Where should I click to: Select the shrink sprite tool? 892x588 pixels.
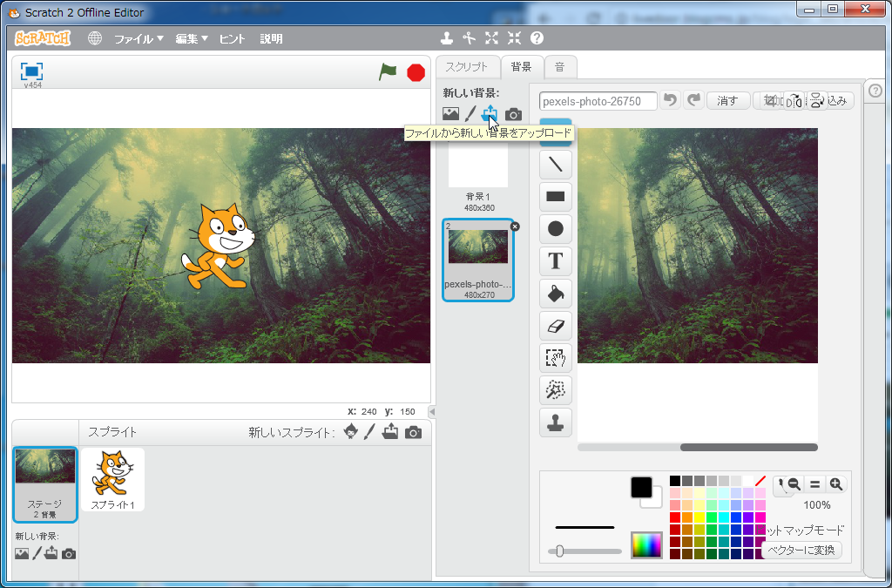tap(514, 38)
